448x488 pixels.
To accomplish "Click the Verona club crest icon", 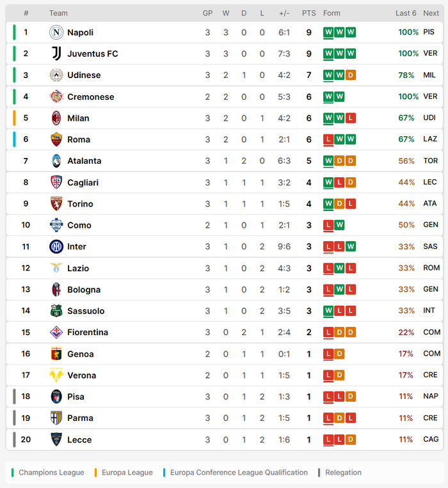I will tap(56, 375).
